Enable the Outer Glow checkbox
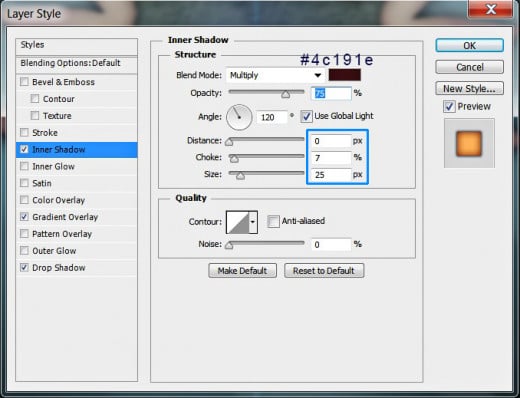Viewport: 520px width, 398px height. [24, 250]
